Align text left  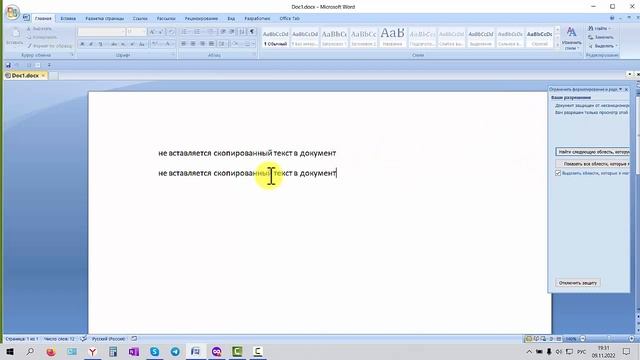point(184,44)
